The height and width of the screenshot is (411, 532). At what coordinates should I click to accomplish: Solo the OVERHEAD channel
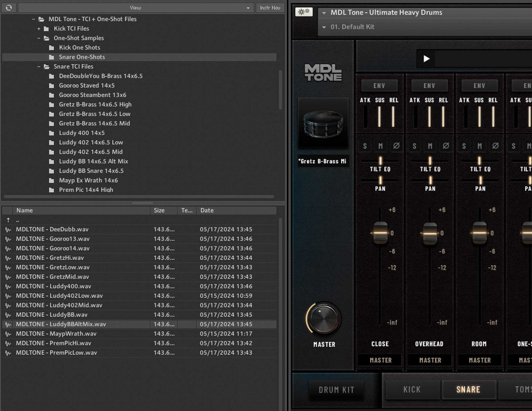[415, 146]
